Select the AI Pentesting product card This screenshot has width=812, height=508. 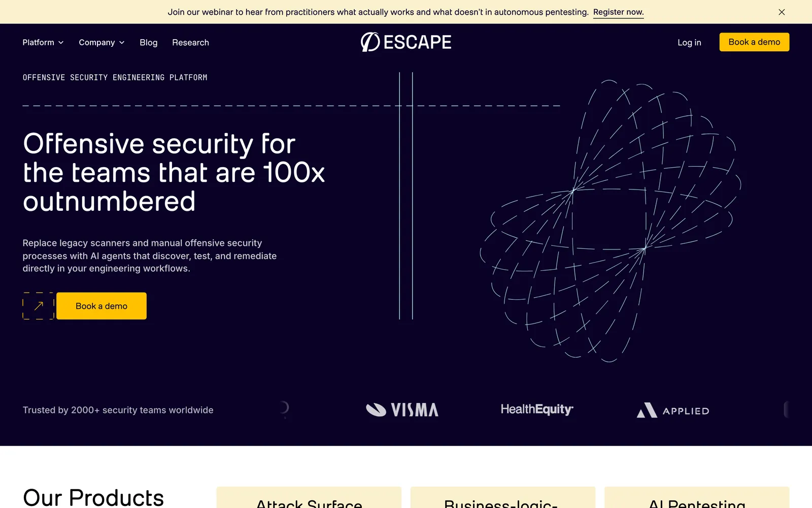pos(697,498)
